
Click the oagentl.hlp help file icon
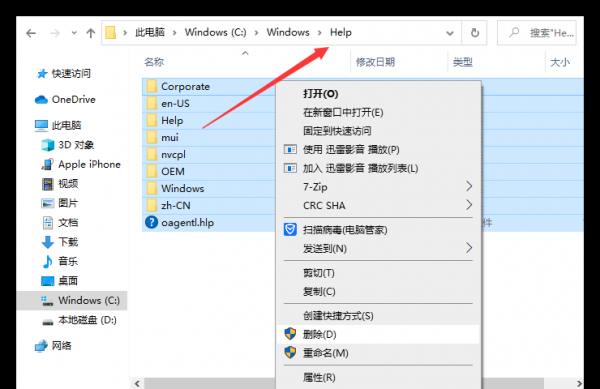pyautogui.click(x=152, y=222)
